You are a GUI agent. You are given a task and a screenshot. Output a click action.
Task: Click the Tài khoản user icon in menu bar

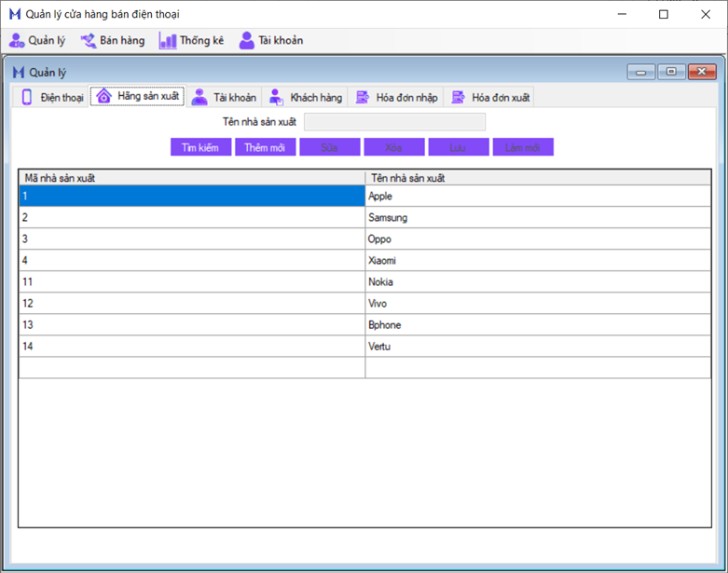[246, 40]
